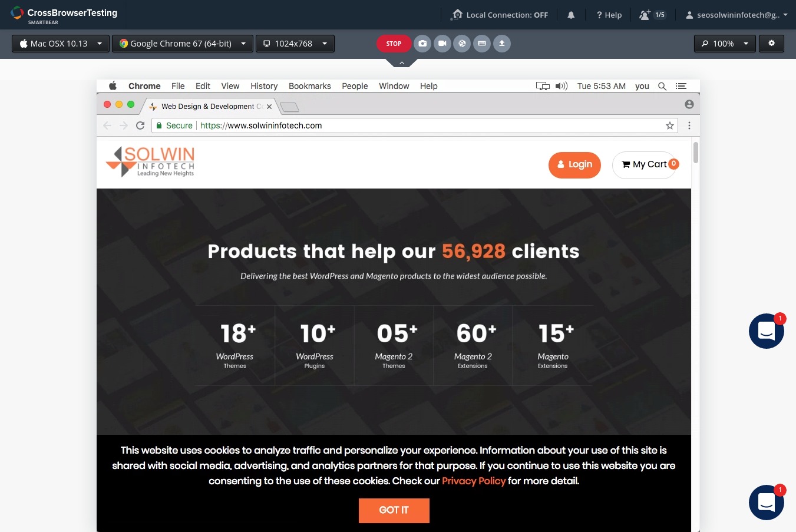
Task: Bookmark the page with the star icon
Action: pos(670,125)
